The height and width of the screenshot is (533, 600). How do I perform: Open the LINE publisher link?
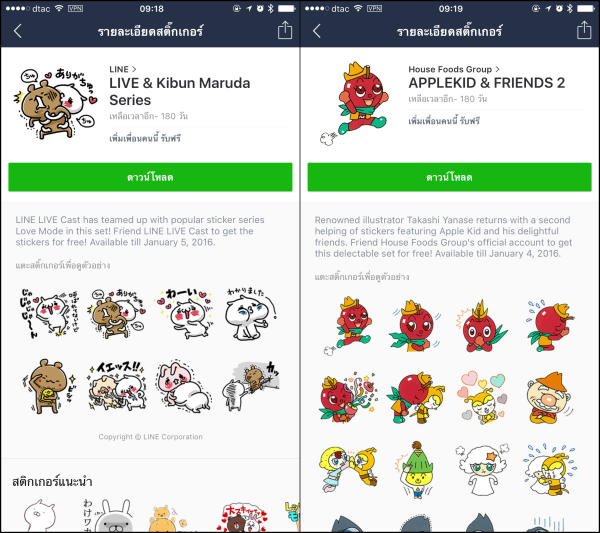(x=122, y=69)
